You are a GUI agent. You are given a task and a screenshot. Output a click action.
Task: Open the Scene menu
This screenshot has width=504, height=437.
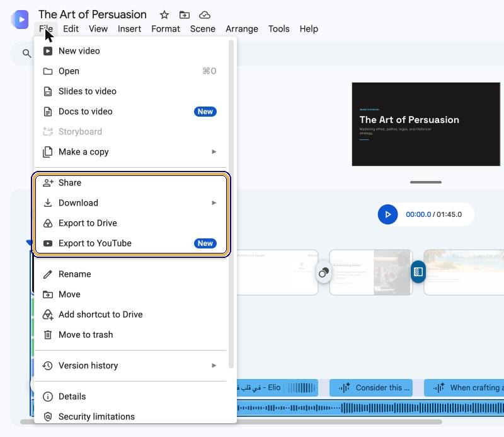pos(202,28)
